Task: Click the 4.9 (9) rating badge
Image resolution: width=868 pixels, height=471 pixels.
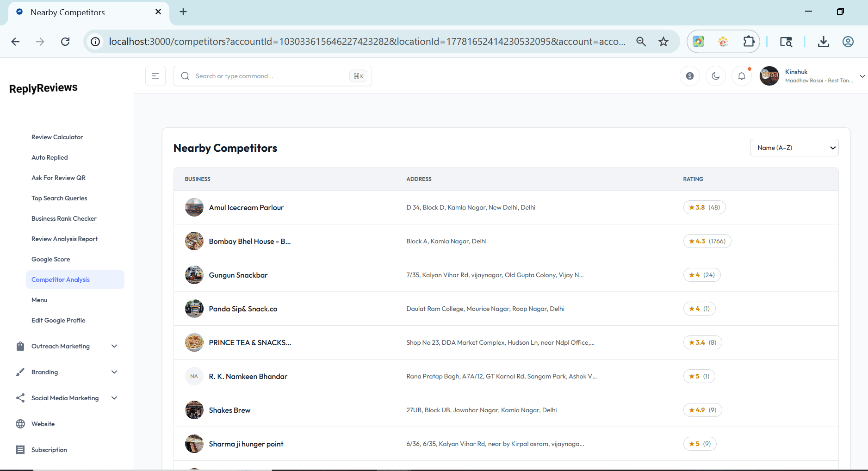Action: [702, 410]
